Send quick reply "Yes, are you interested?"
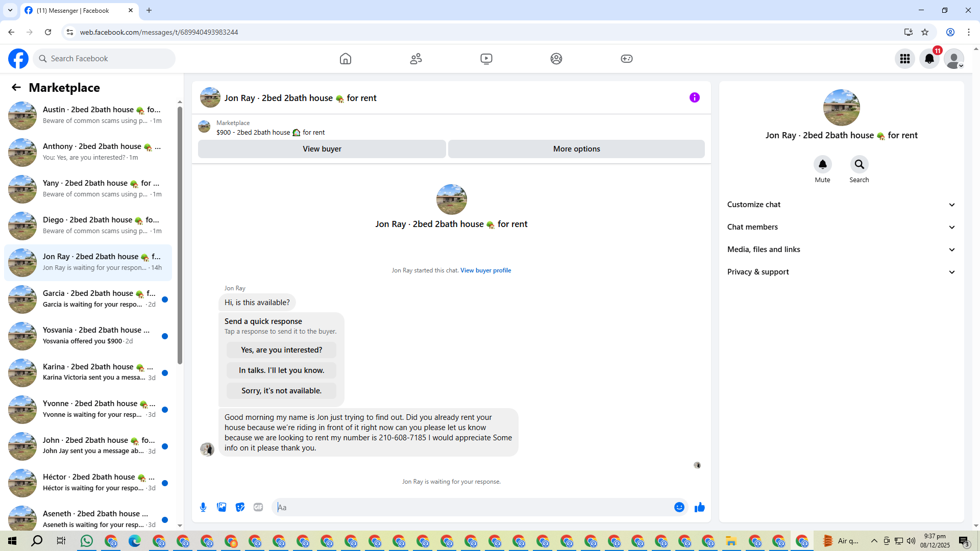The width and height of the screenshot is (980, 551). click(282, 350)
